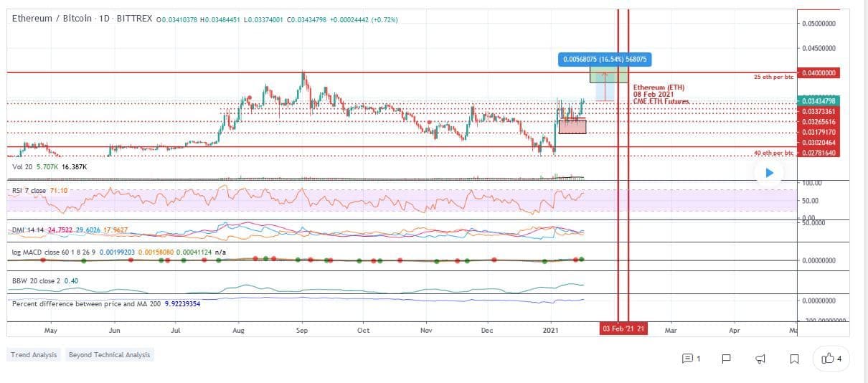The image size is (868, 383).
Task: Click the megaphone promote icon
Action: [x=760, y=358]
